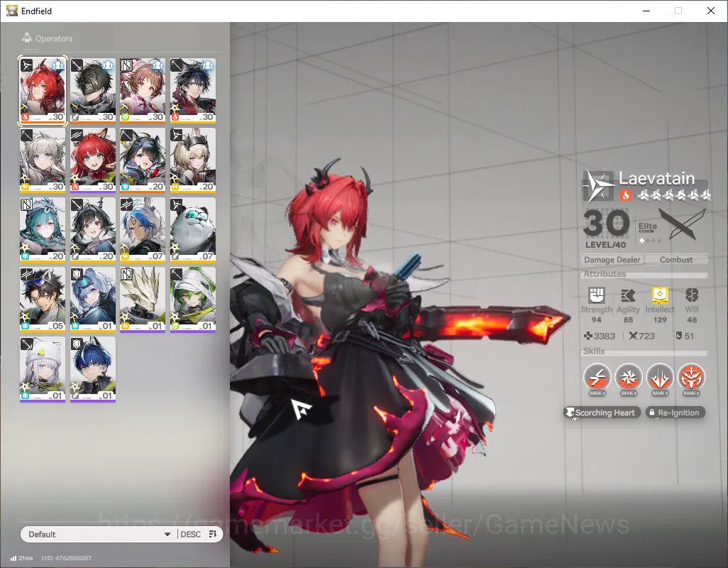
Task: Select the operator with sunglasses on head, level 05
Action: point(43,300)
